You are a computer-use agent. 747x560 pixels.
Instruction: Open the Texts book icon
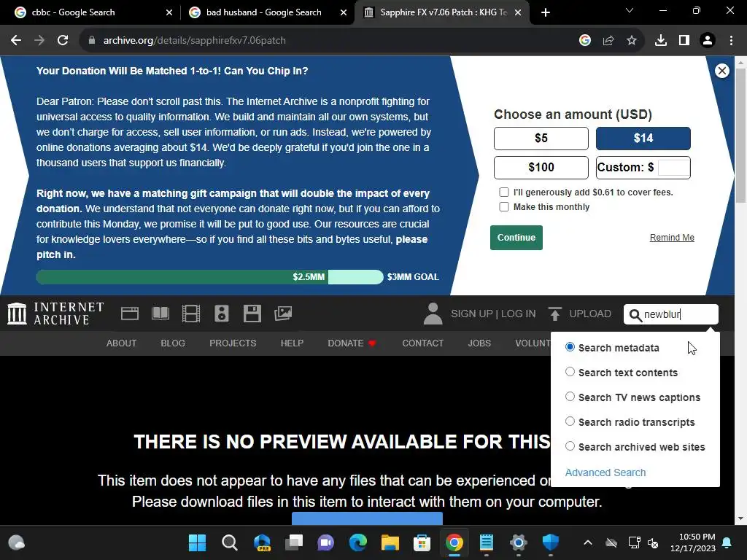point(160,314)
